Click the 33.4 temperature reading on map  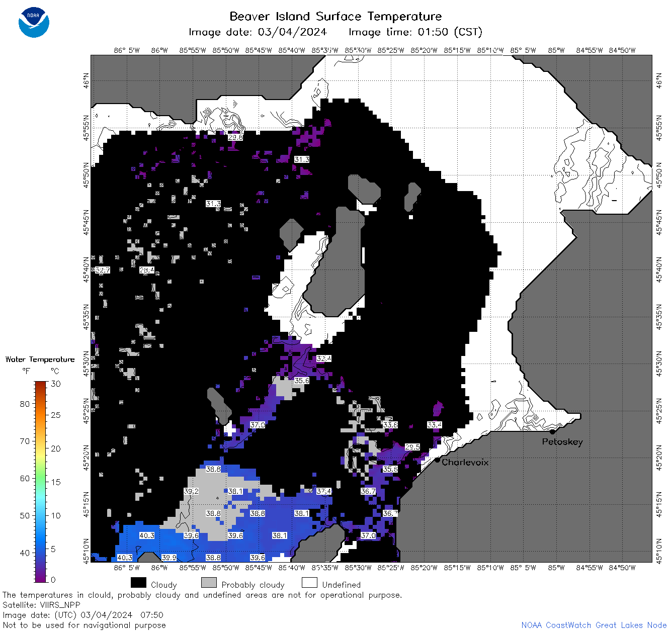click(x=434, y=425)
